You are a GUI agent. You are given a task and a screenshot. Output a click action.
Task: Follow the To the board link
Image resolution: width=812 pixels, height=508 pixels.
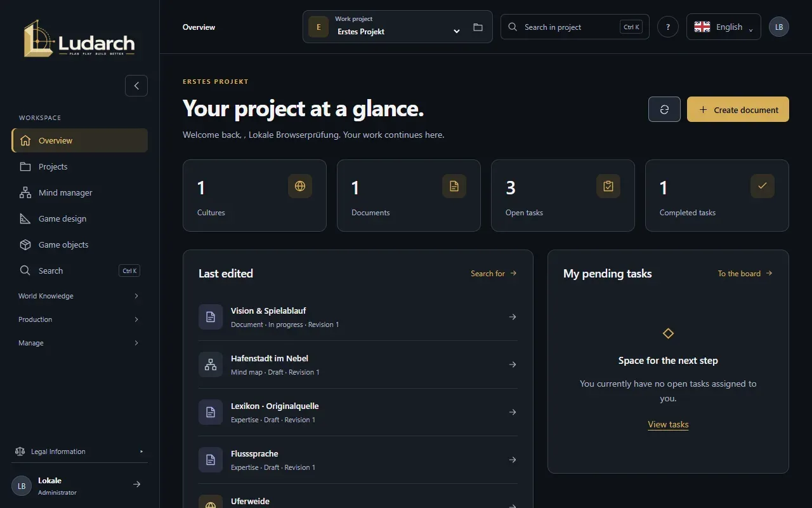point(745,274)
